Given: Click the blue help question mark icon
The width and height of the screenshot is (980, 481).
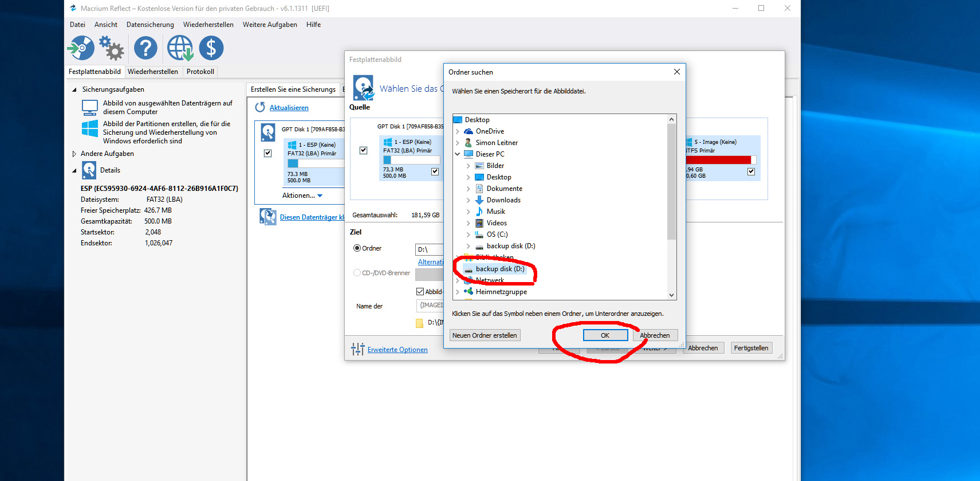Looking at the screenshot, I should tap(145, 48).
